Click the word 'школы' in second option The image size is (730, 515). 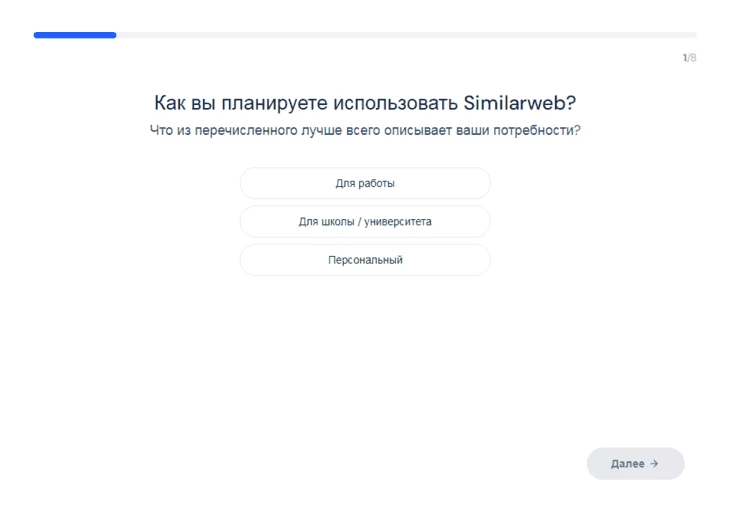(338, 222)
